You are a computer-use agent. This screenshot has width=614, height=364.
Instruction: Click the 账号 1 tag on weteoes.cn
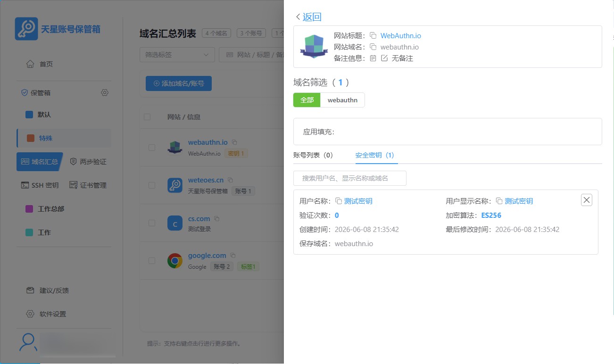point(244,191)
